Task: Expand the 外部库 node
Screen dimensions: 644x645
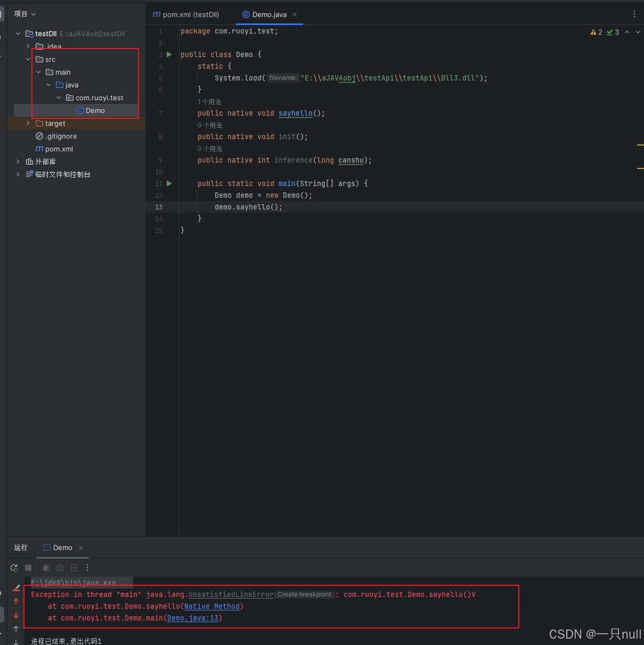Action: (18, 161)
